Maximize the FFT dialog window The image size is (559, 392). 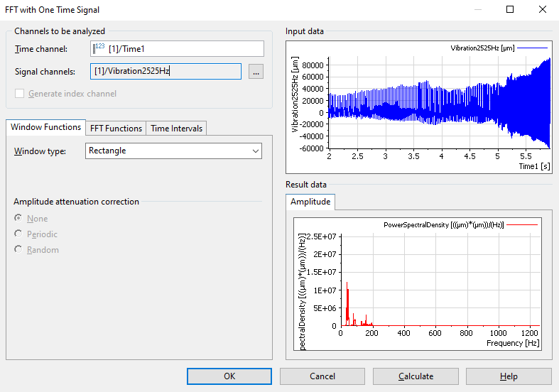[x=510, y=10]
